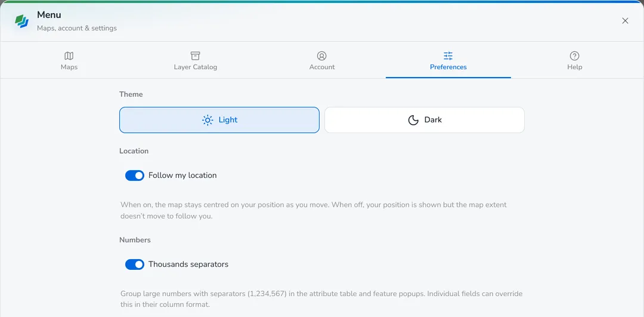Image resolution: width=644 pixels, height=317 pixels.
Task: Close the Menu panel with X
Action: point(625,20)
